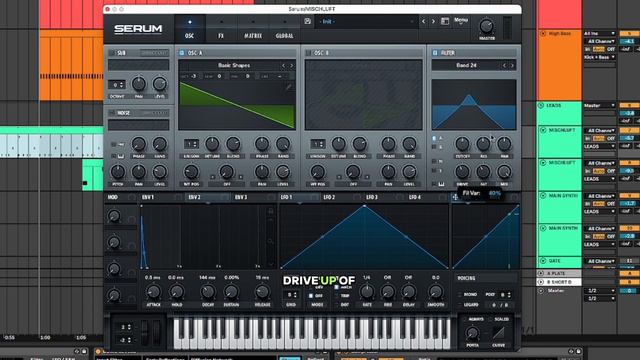Unfold the LEADS group track
Screen dimensions: 640x360
click(x=541, y=105)
